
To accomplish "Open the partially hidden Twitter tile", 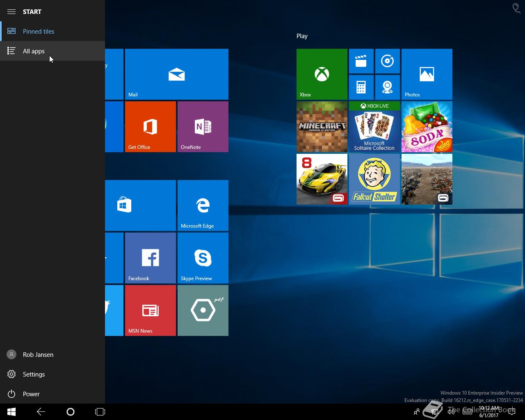I will coord(114,310).
